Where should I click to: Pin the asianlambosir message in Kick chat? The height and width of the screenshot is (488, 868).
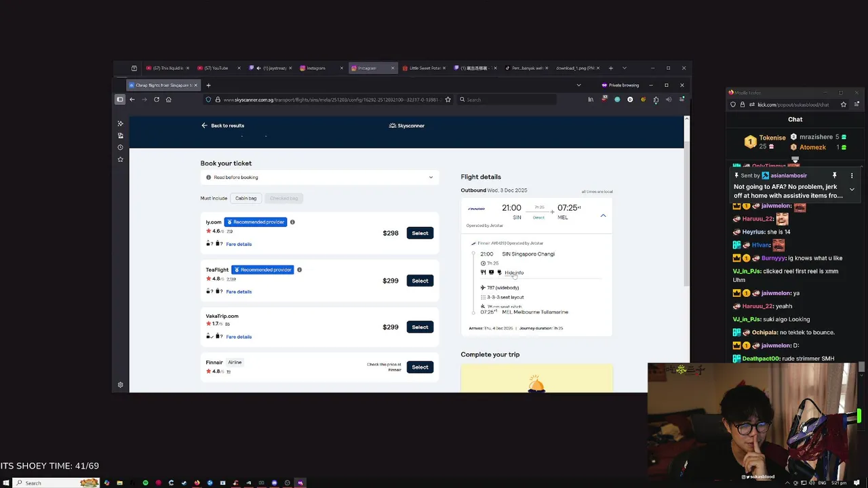click(835, 176)
